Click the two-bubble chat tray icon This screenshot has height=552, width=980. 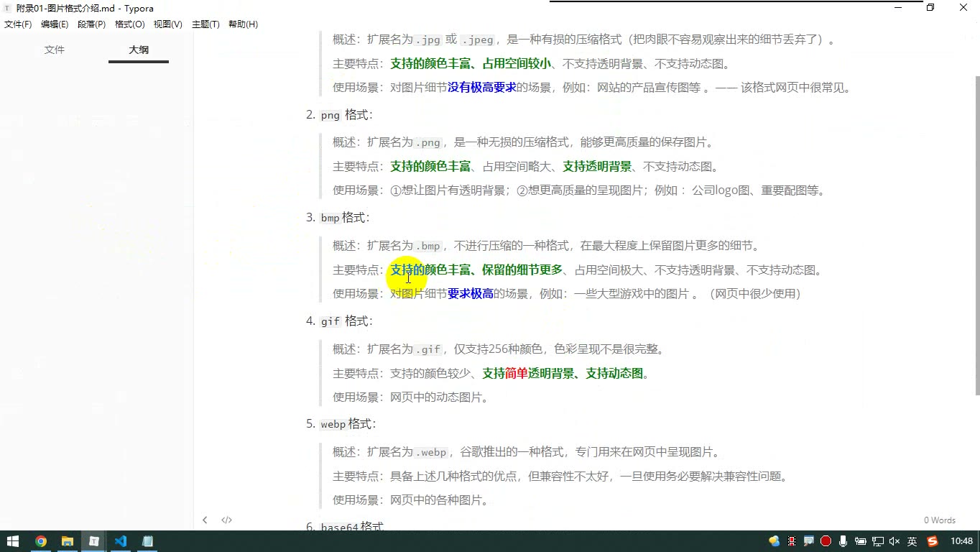coord(774,541)
